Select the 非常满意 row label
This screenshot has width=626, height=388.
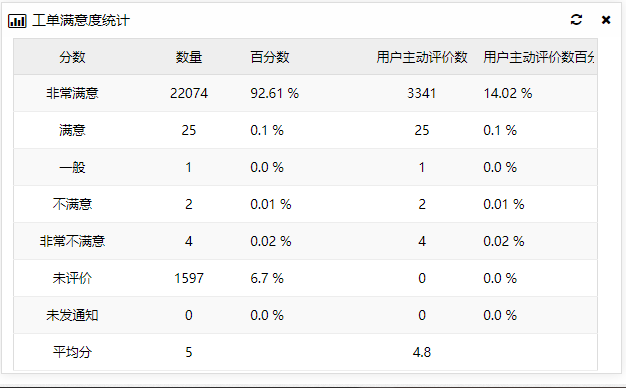coord(72,93)
